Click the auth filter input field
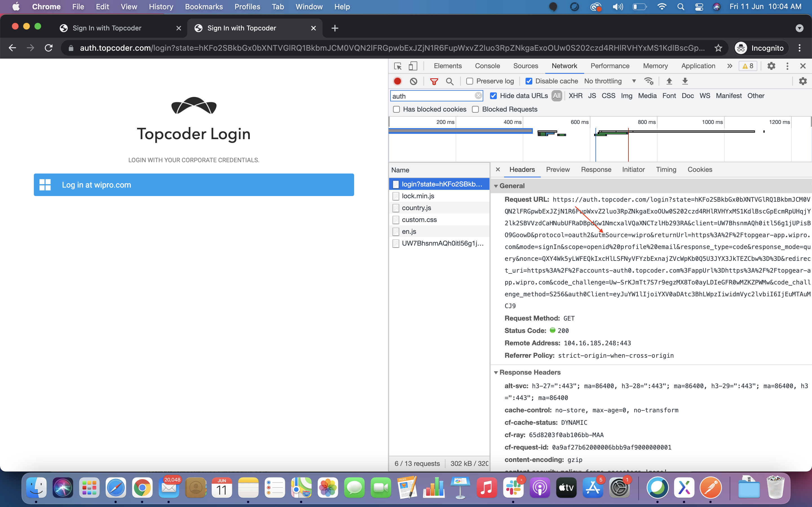 pyautogui.click(x=433, y=96)
